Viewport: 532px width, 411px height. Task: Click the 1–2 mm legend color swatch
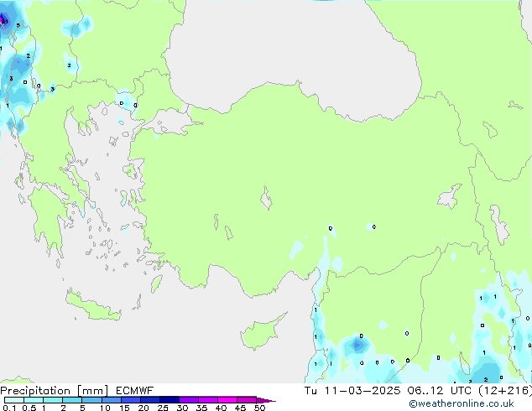[53, 400]
